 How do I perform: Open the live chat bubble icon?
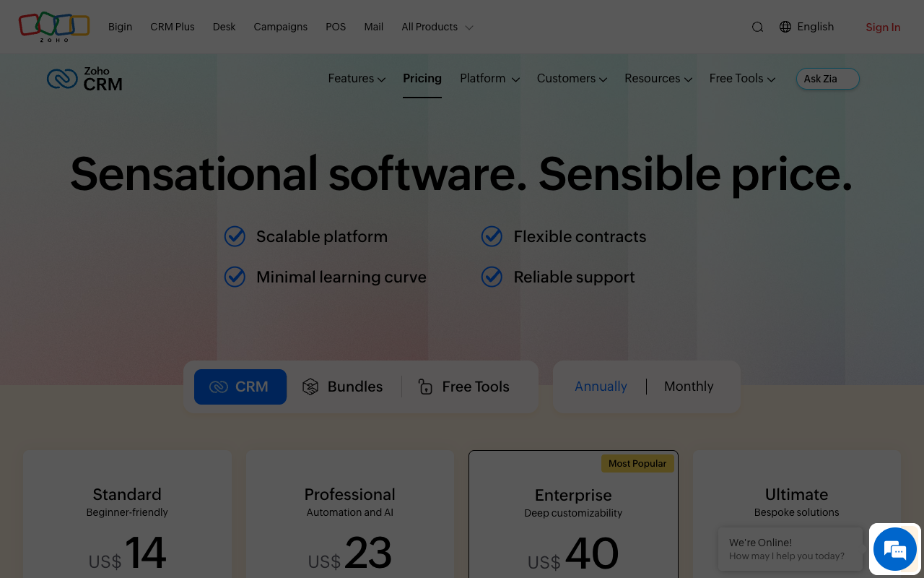coord(895,549)
